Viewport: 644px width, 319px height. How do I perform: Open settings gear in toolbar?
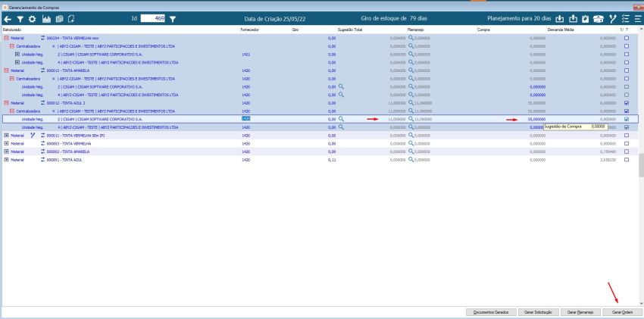pyautogui.click(x=32, y=19)
